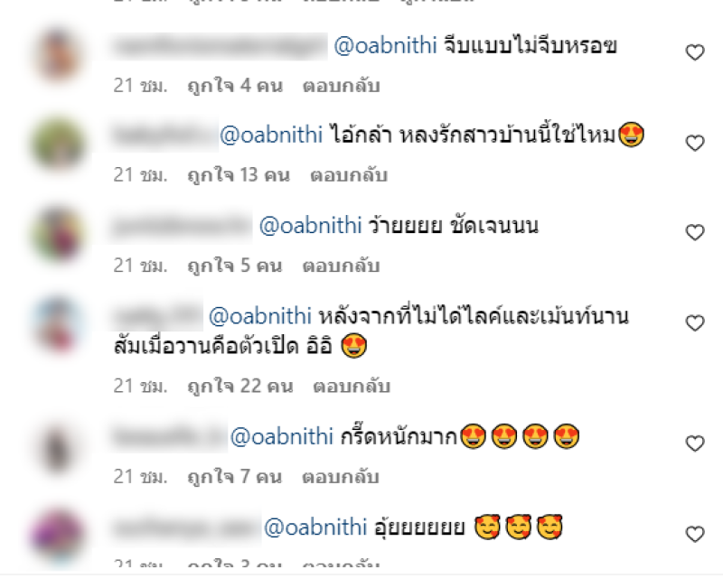723x588 pixels.
Task: Heart the 'ว้ายยยย ชัดเจนนน' comment
Action: pos(695,232)
